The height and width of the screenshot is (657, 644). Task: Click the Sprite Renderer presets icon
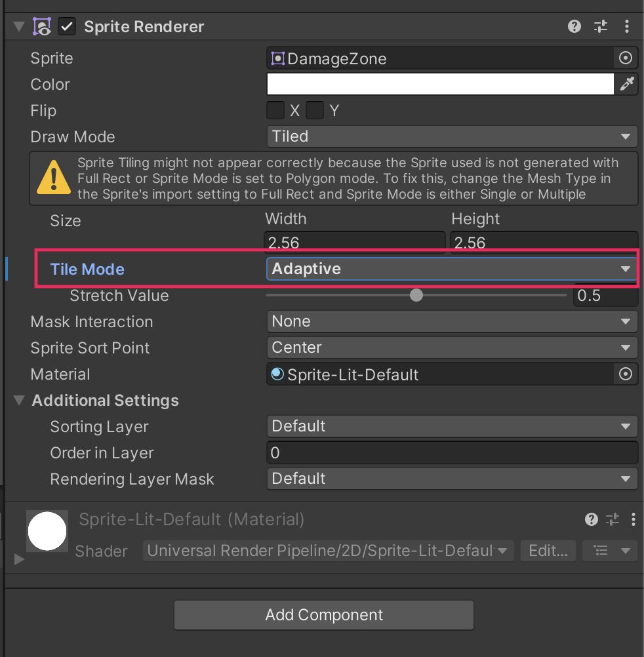(601, 27)
